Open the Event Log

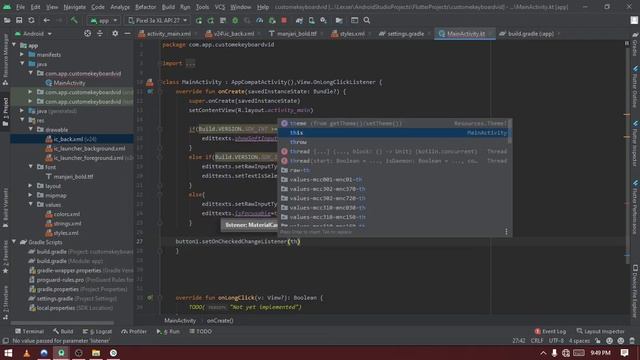tap(550, 331)
